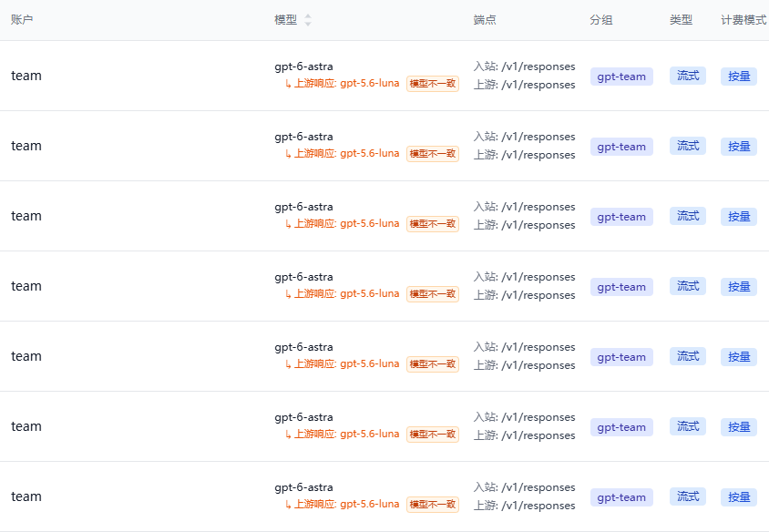Click the 模型不一致 badge in the last row
The width and height of the screenshot is (769, 532).
(433, 505)
